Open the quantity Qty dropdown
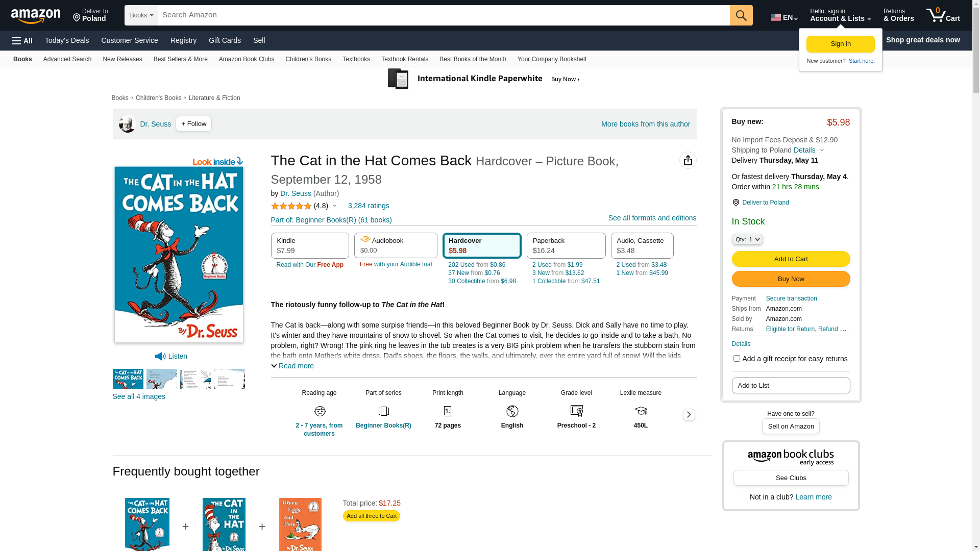This screenshot has height=551, width=980. click(x=747, y=239)
